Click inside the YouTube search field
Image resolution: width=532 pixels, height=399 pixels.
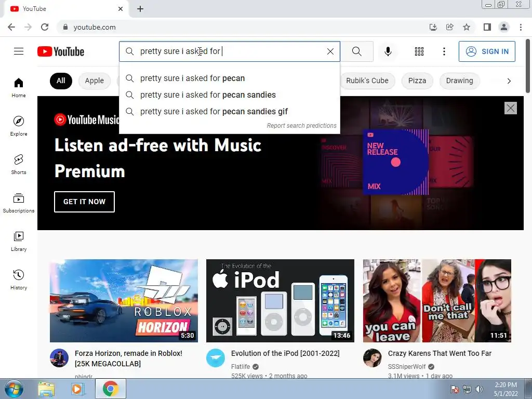point(229,51)
